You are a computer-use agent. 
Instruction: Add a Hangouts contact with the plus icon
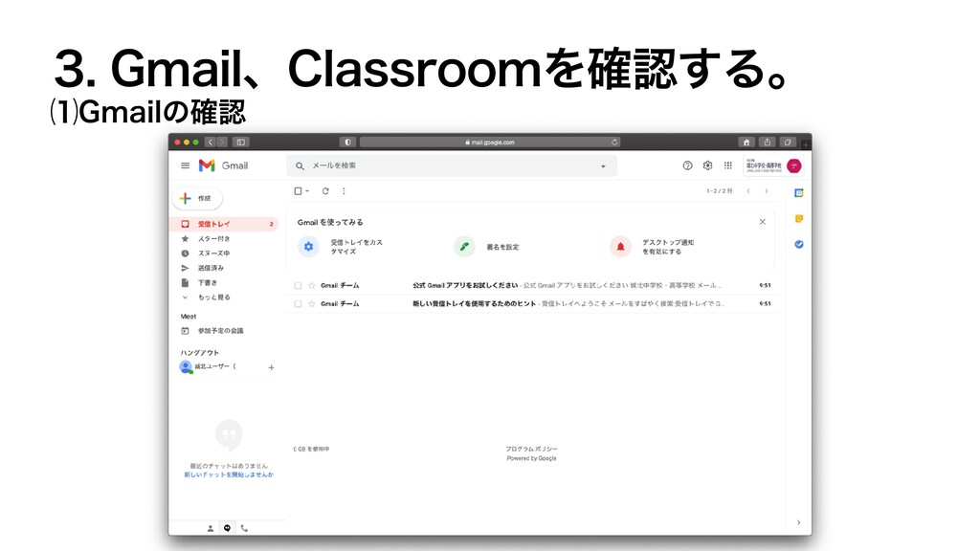(x=271, y=367)
